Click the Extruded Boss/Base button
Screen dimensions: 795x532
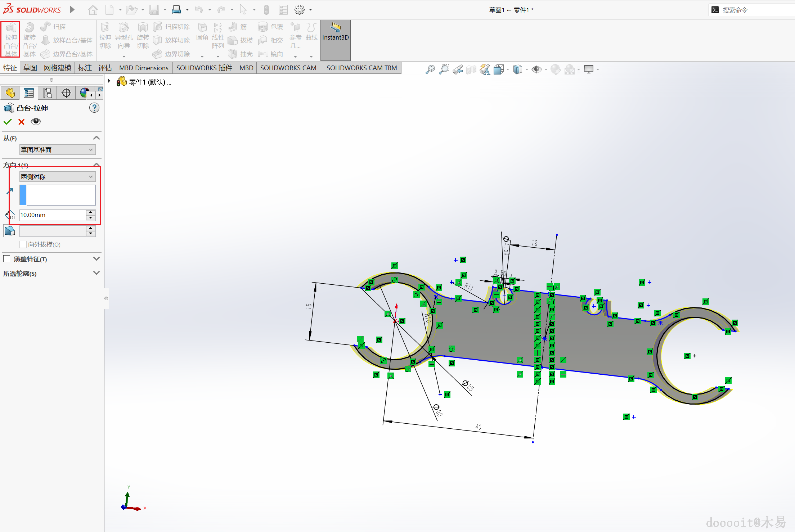(x=10, y=40)
